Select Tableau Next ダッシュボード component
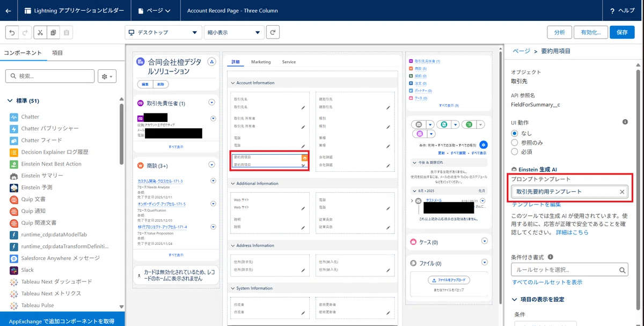The image size is (644, 326). (51, 281)
